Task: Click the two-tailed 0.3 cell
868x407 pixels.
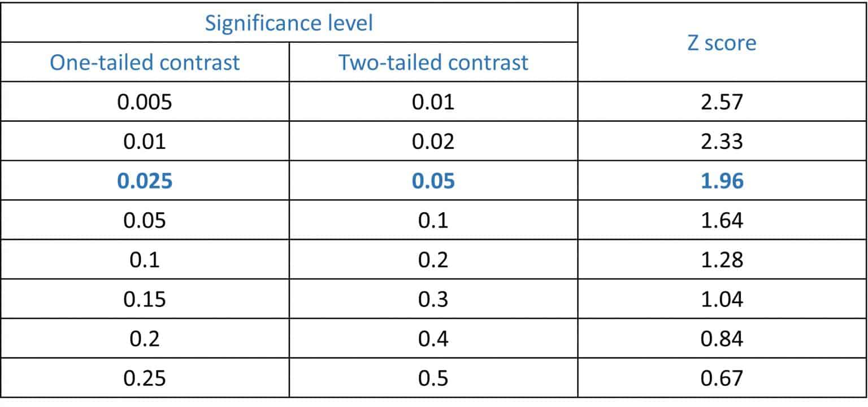Action: pyautogui.click(x=433, y=299)
